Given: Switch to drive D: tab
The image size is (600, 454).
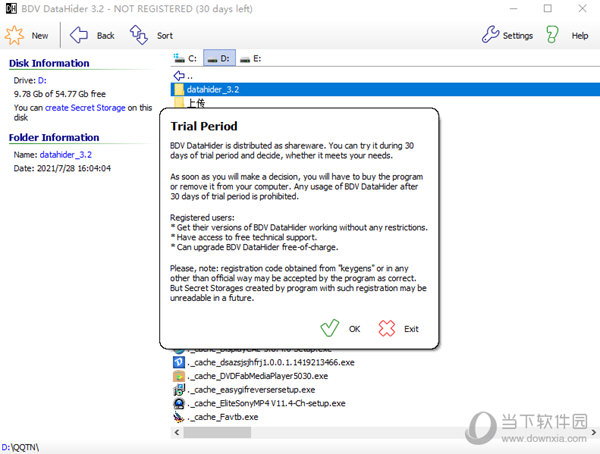Looking at the screenshot, I should click(x=219, y=58).
